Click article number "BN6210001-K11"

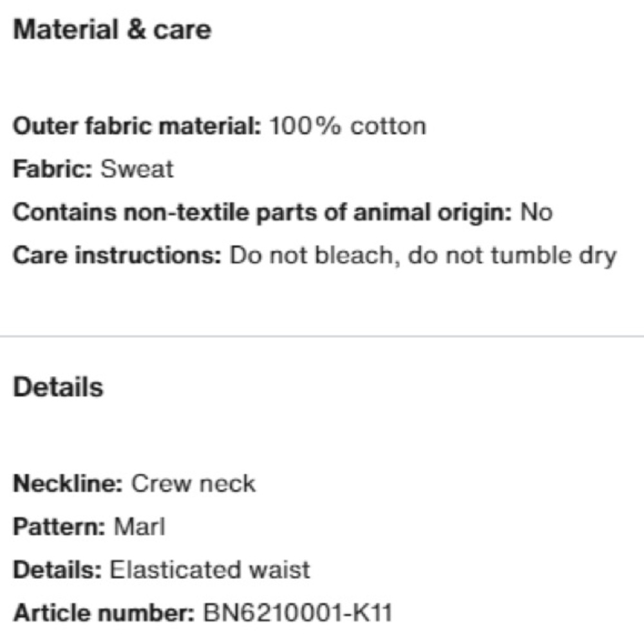(x=298, y=613)
